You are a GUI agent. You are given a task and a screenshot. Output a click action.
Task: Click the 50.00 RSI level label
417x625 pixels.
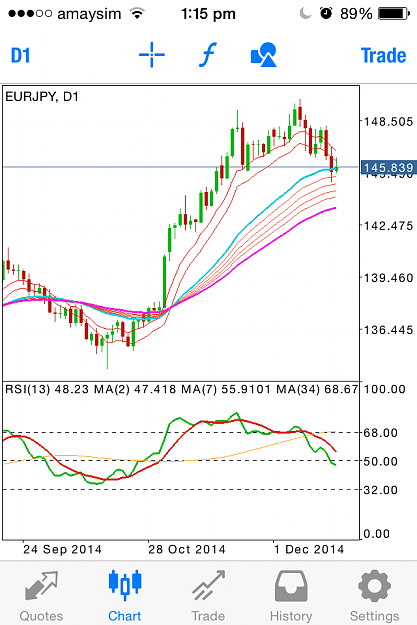click(381, 462)
